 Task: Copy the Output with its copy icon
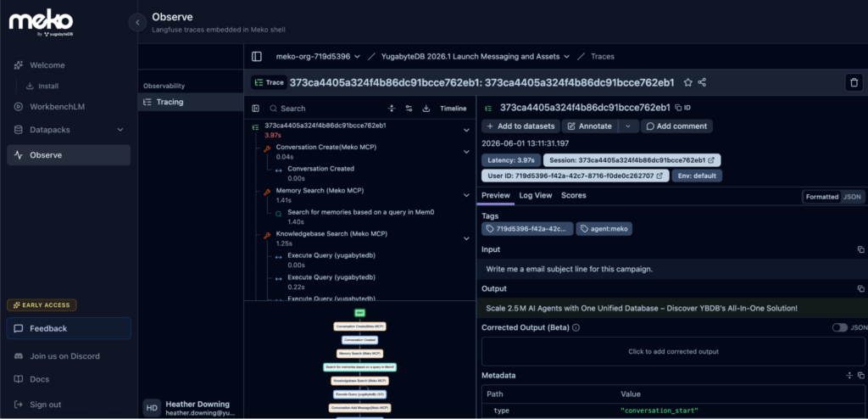[860, 288]
